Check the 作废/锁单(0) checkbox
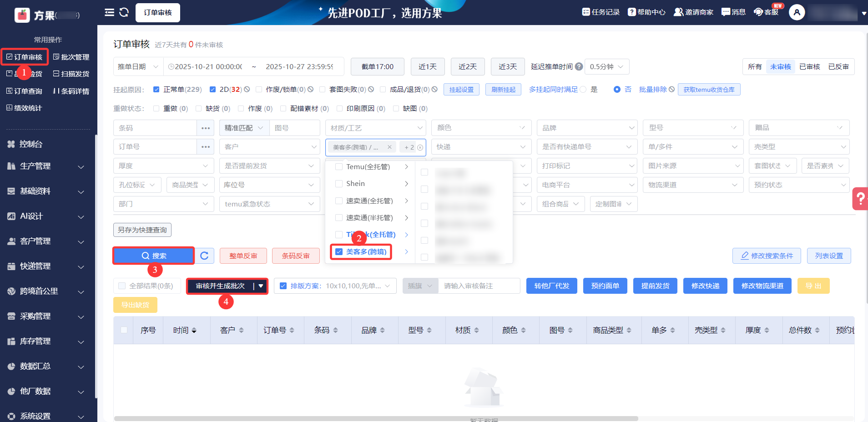Viewport: 868px width, 422px height. (x=259, y=90)
